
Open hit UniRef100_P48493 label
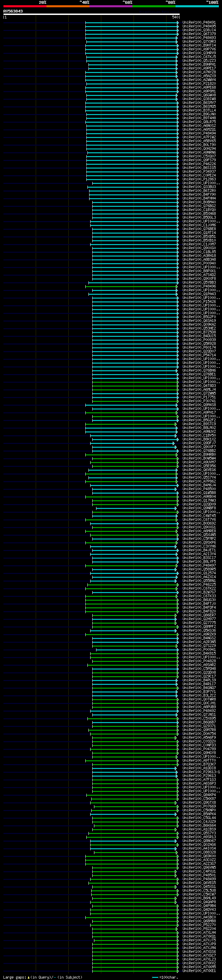(199, 38)
